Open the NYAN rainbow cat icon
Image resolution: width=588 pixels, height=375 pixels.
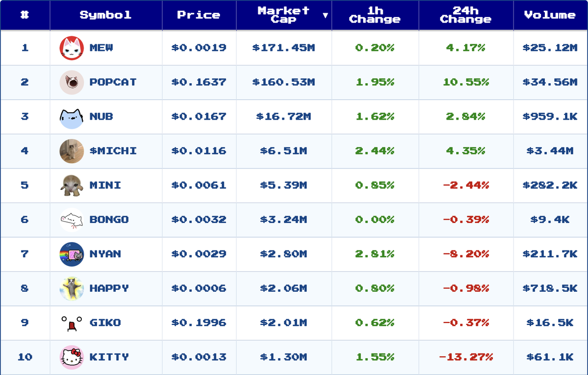[72, 254]
